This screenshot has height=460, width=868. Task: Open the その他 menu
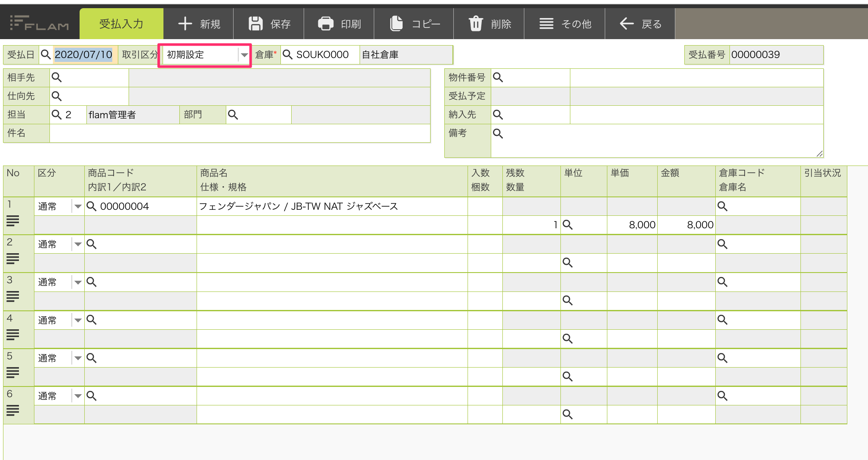(x=565, y=24)
